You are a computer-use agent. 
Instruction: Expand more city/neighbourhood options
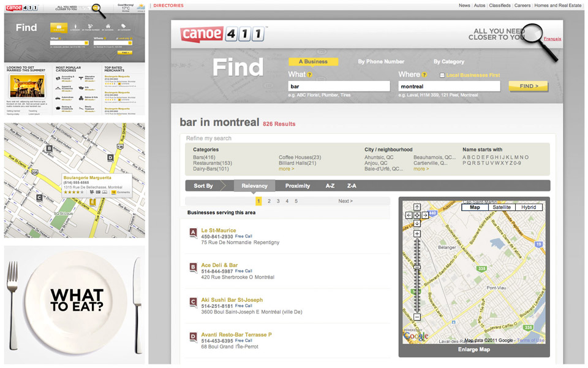[x=421, y=169]
